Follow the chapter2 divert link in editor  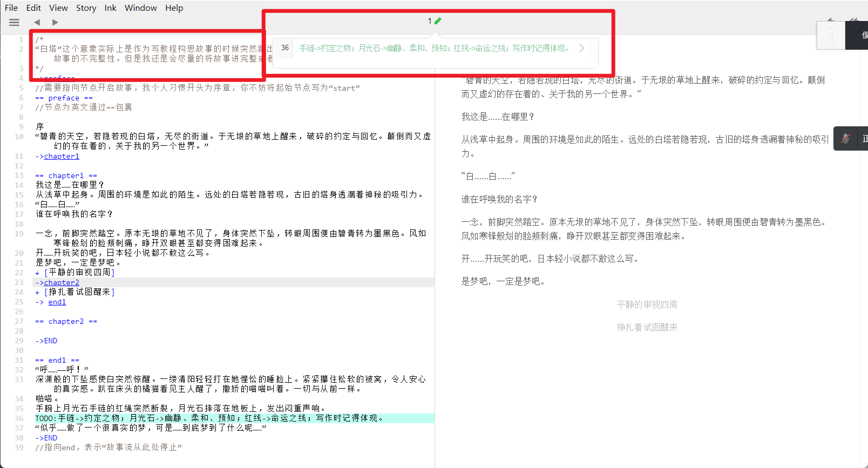(x=62, y=282)
